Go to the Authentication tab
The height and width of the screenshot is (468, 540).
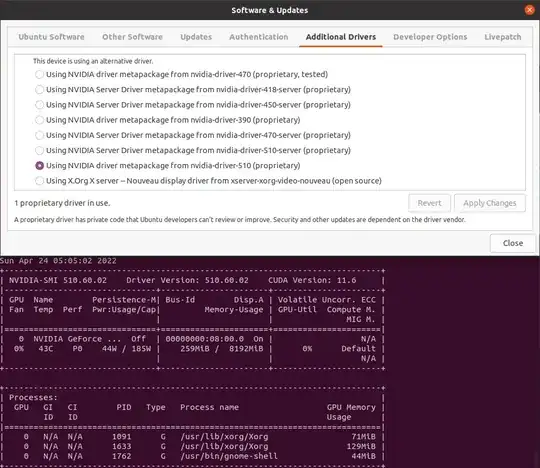click(x=259, y=37)
